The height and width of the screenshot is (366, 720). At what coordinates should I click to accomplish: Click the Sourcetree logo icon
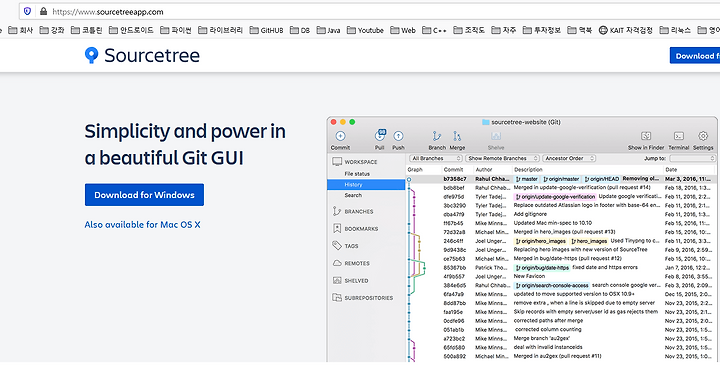click(x=91, y=55)
